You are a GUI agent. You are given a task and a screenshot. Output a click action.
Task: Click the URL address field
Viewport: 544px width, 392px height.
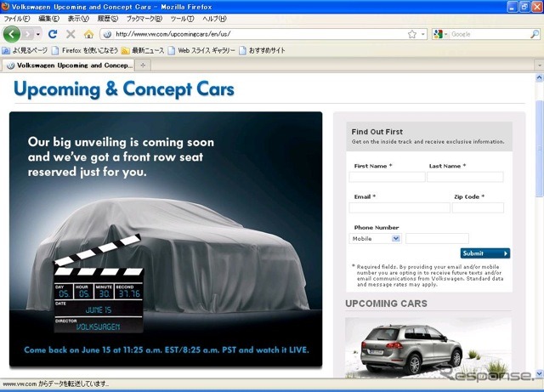260,34
